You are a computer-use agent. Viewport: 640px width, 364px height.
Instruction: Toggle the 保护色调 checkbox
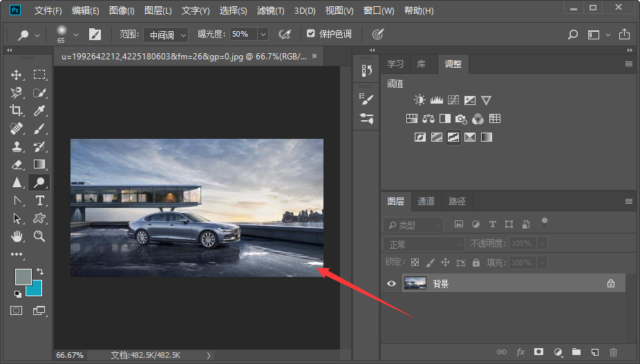[x=310, y=33]
